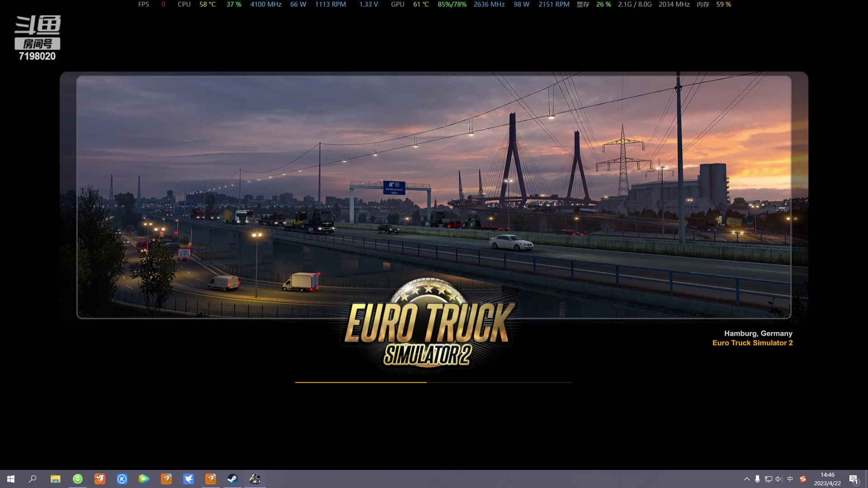The height and width of the screenshot is (488, 868).
Task: Click the 'Hamburg, Germany' caption
Action: click(x=758, y=333)
